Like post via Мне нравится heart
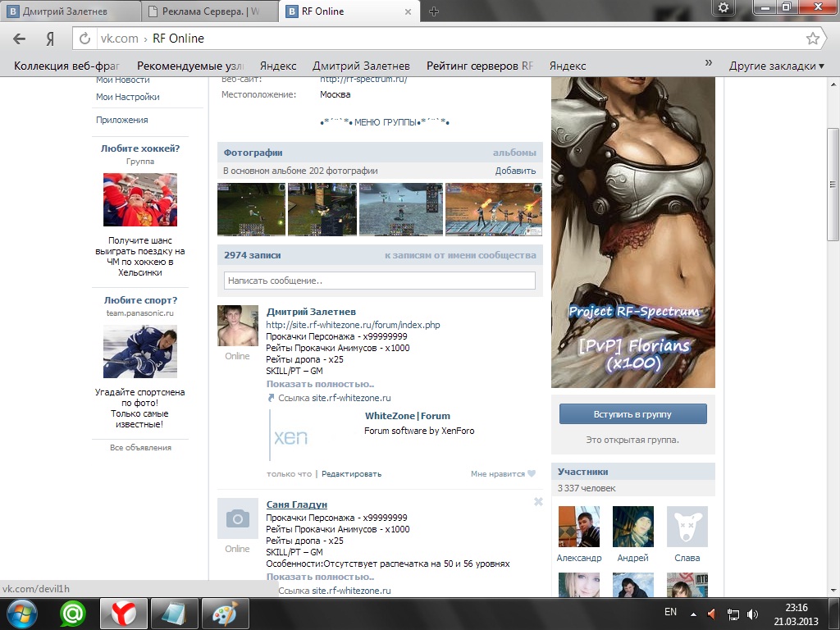Image resolution: width=840 pixels, height=630 pixels. (x=503, y=473)
